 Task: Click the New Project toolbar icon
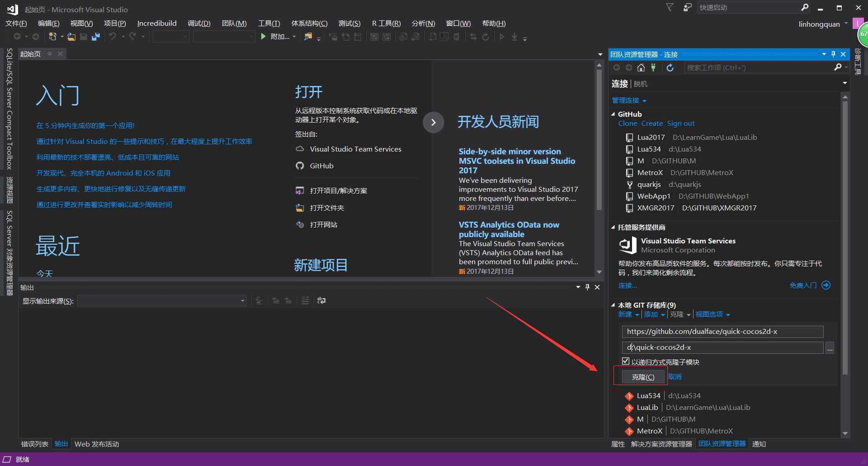point(53,37)
